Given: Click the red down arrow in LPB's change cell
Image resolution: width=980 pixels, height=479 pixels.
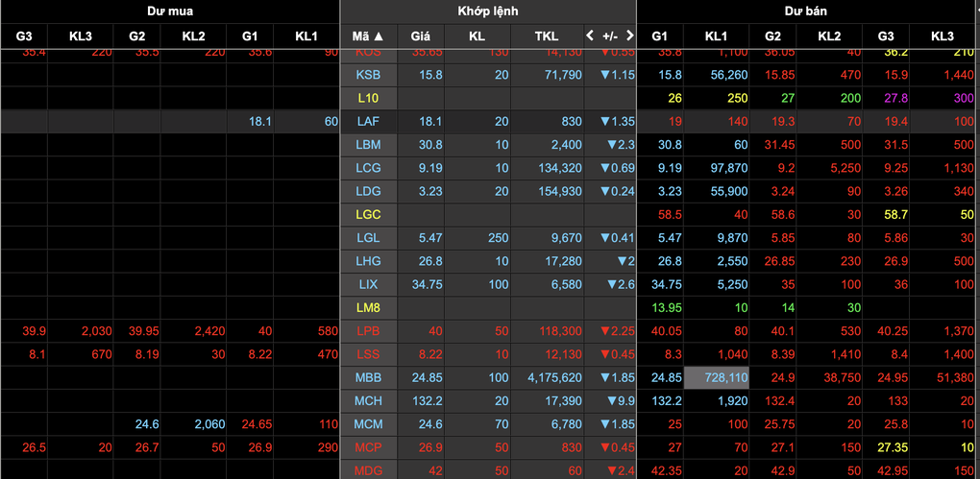Looking at the screenshot, I should tap(604, 330).
